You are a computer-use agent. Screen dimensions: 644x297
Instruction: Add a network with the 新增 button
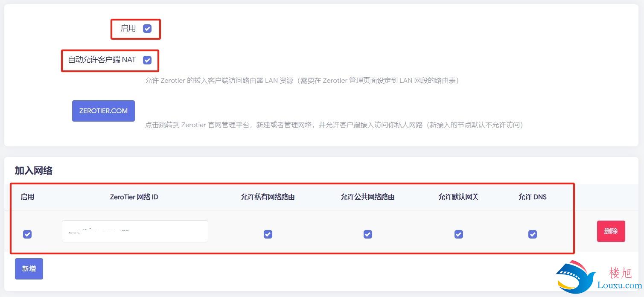pyautogui.click(x=29, y=269)
